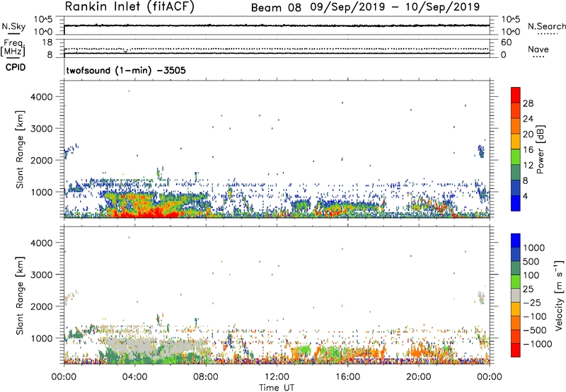Viewport: 566px width, 392px height.
Task: Click the 'Power [dB]' colorbar label
Action: [540, 149]
